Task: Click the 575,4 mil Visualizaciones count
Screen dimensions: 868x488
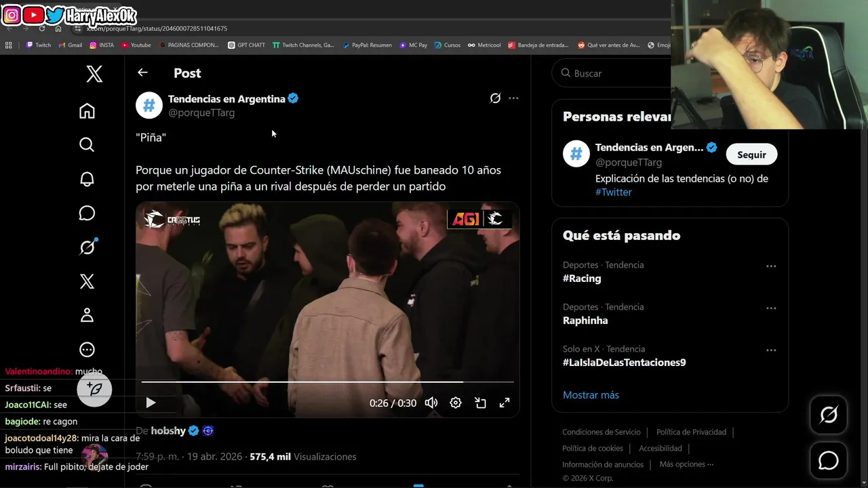Action: (303, 457)
